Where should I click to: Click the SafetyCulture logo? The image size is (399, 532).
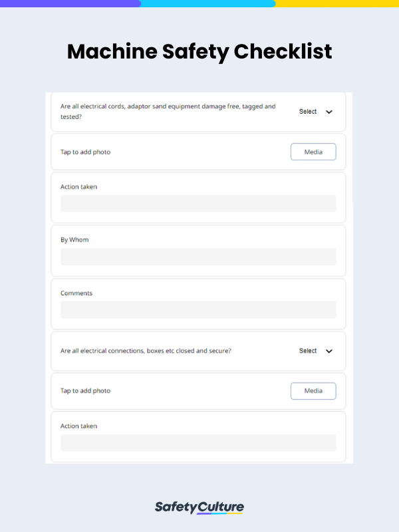point(199,507)
